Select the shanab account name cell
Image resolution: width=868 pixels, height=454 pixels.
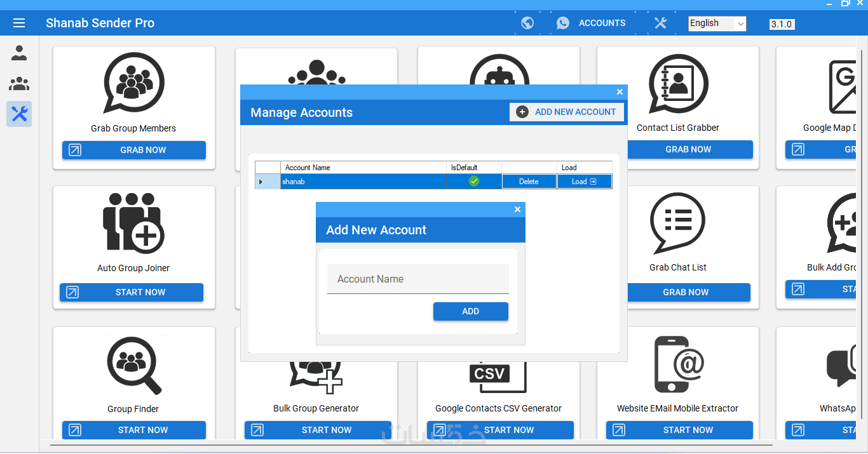(363, 182)
